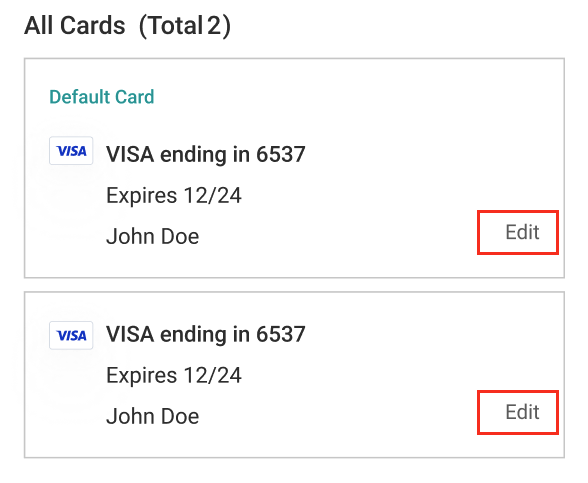Image resolution: width=588 pixels, height=483 pixels.
Task: Select 'VISA ending in 6537' title in second card
Action: click(x=206, y=334)
